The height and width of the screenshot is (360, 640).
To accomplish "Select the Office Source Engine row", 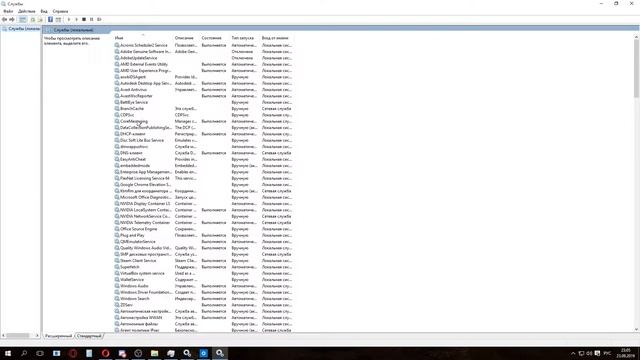I will tap(203, 229).
